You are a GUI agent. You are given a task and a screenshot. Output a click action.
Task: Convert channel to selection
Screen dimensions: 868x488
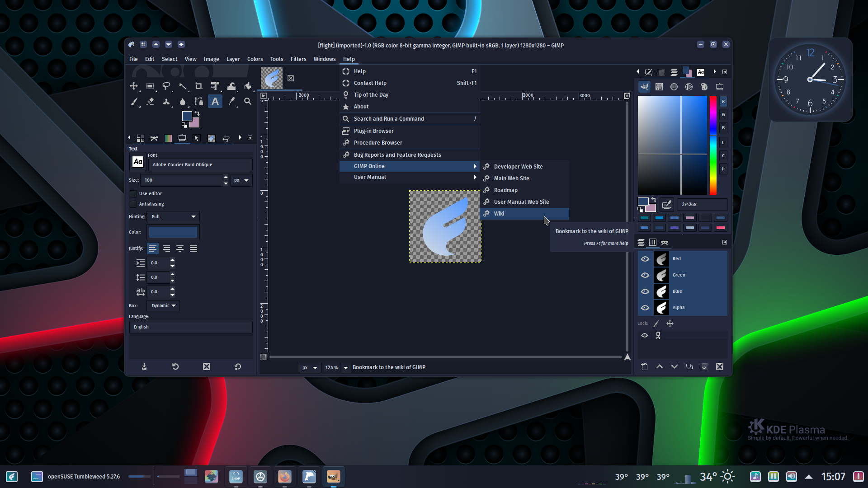point(704,367)
